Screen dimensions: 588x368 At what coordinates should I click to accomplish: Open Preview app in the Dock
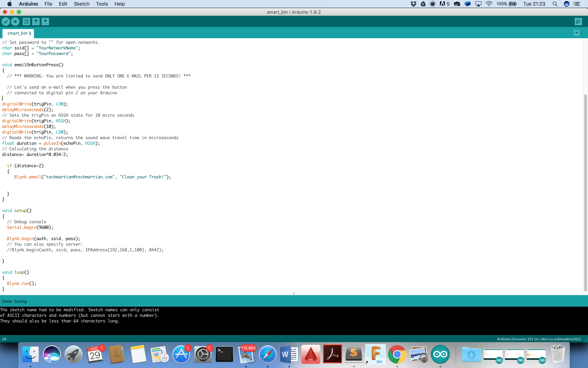[419, 354]
